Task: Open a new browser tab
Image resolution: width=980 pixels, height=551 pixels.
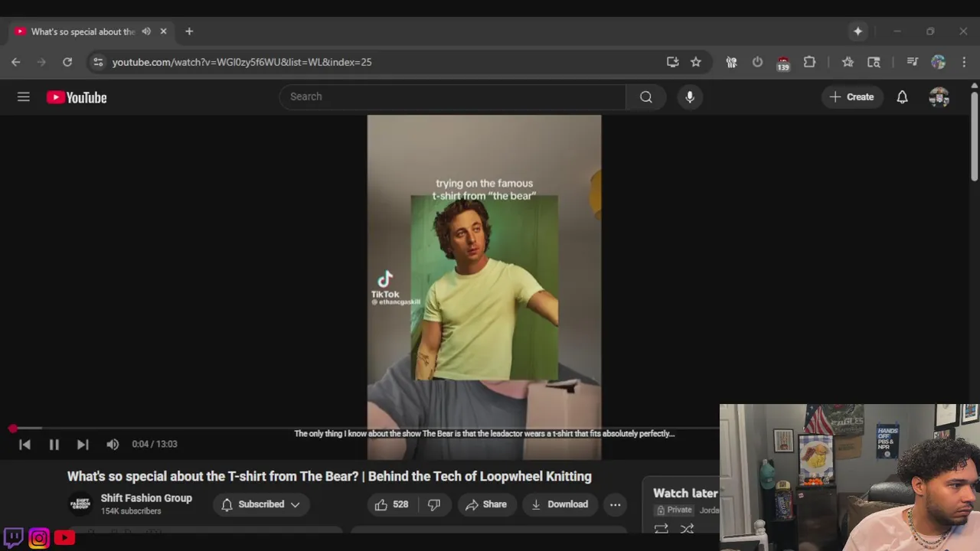Action: [x=189, y=31]
